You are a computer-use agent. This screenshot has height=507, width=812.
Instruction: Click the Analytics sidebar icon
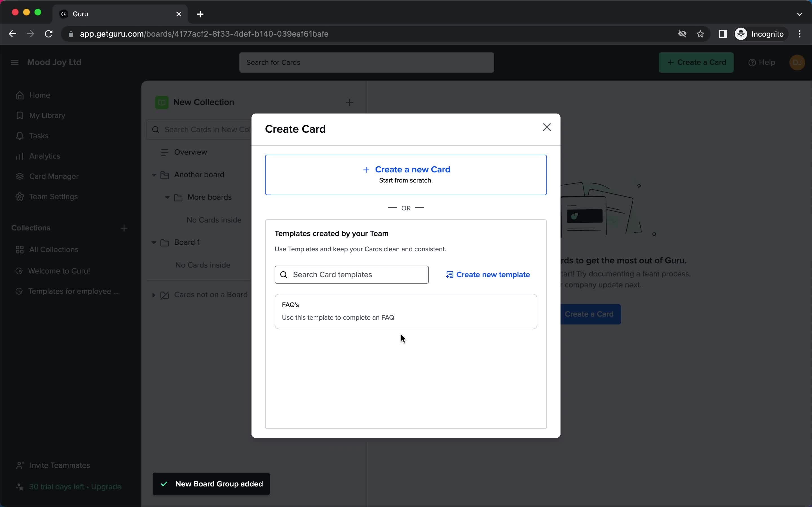coord(19,156)
